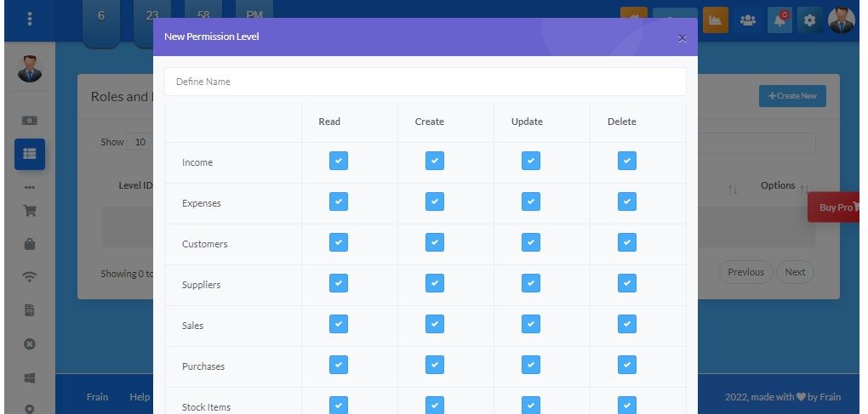Toggle Purchases Read checkbox
This screenshot has width=868, height=414.
pyautogui.click(x=339, y=365)
